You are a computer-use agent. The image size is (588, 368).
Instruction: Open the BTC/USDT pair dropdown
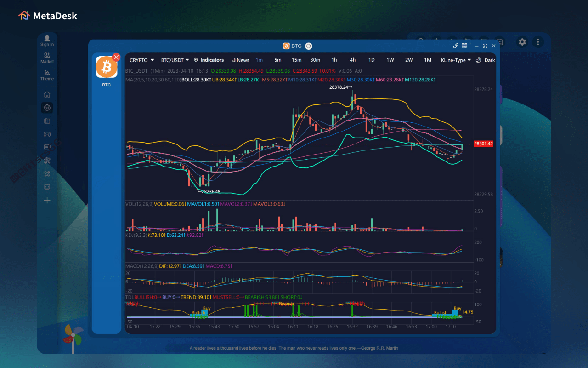175,60
